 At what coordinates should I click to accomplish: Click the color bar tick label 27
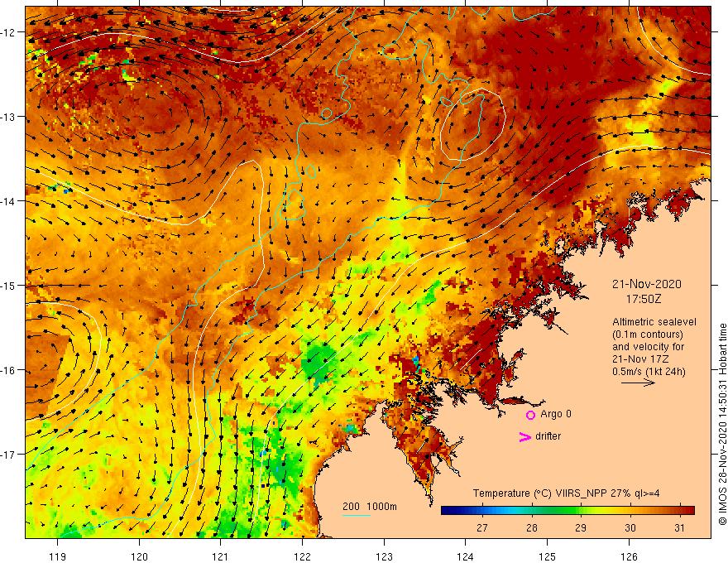click(482, 527)
